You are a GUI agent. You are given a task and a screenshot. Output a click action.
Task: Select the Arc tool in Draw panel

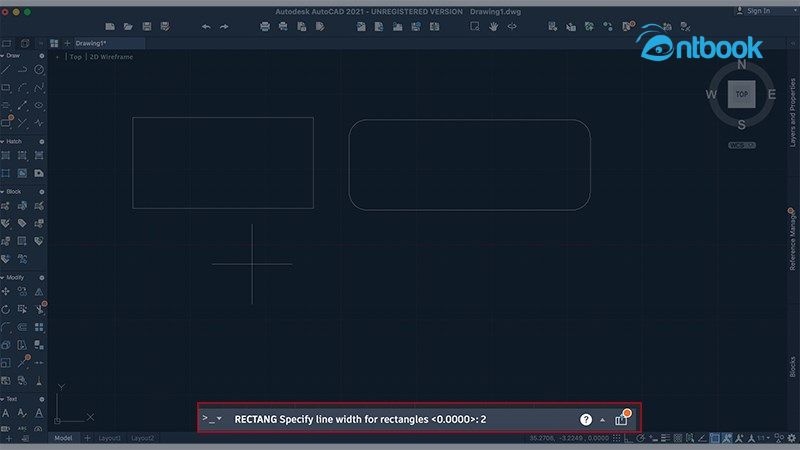click(22, 87)
